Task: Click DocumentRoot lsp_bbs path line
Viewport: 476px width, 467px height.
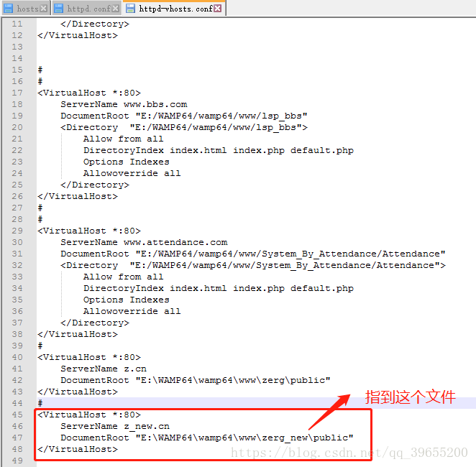Action: pos(184,116)
